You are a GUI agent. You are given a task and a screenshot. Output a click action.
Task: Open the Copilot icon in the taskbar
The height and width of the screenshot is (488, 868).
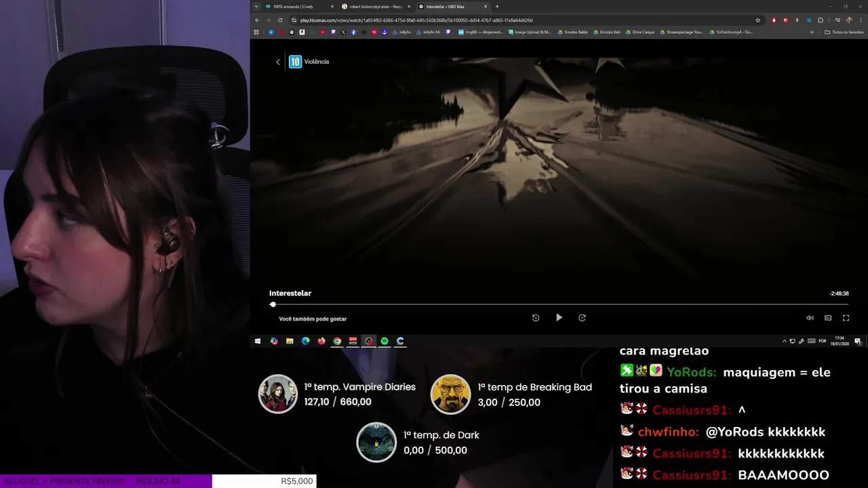274,341
